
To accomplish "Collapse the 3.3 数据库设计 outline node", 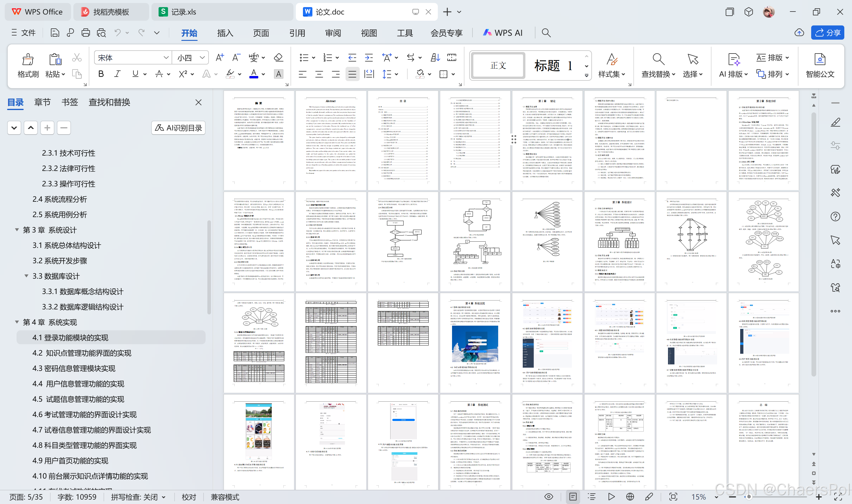I will click(x=26, y=276).
